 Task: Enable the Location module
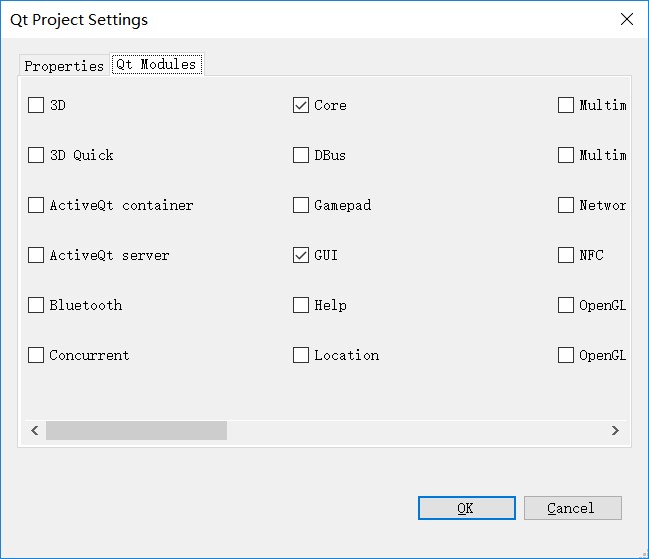click(301, 355)
